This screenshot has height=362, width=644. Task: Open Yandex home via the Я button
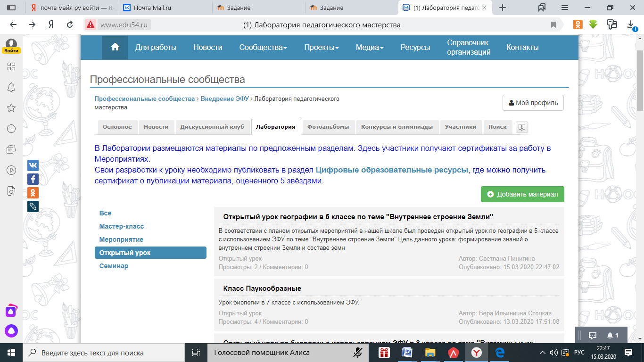51,25
